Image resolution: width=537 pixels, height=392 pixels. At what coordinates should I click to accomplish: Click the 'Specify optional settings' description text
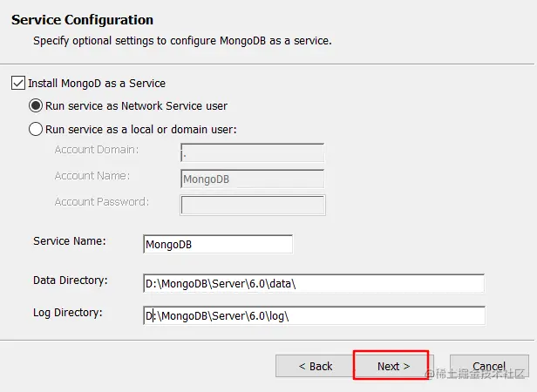point(182,41)
